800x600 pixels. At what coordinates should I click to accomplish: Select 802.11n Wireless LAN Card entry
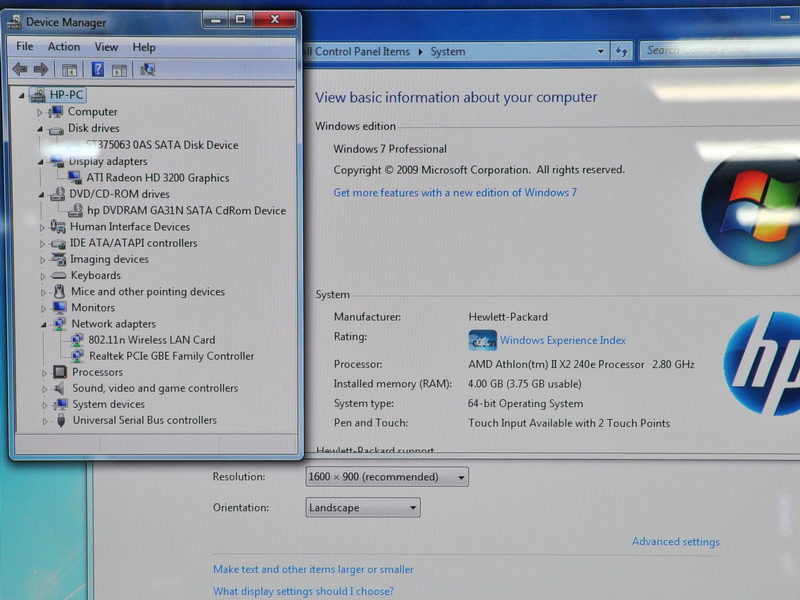152,340
